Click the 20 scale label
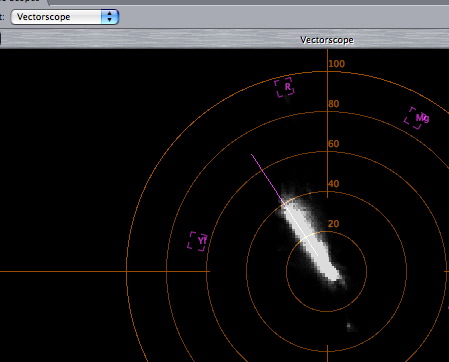 click(334, 224)
